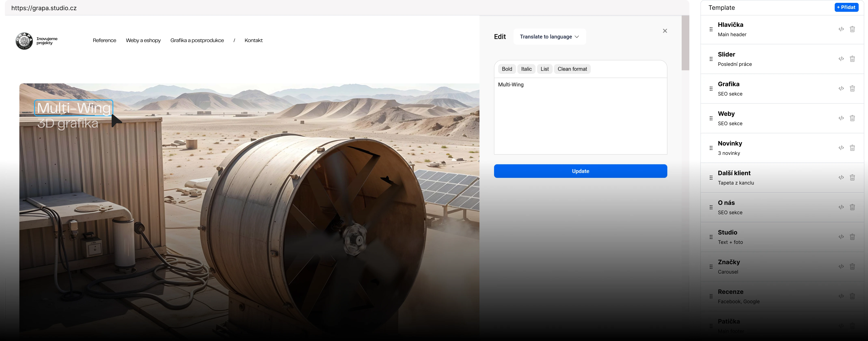
Task: Apply Italic formatting
Action: pyautogui.click(x=526, y=69)
